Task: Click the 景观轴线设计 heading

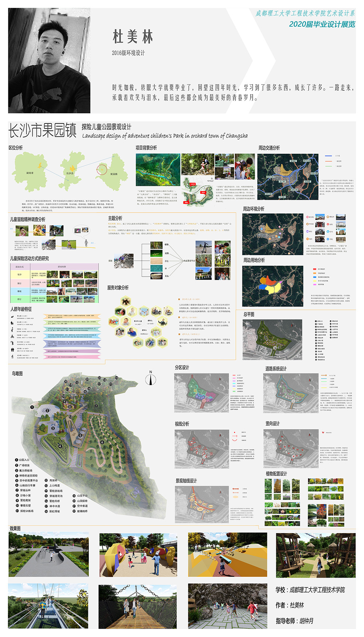Action: coord(186,481)
